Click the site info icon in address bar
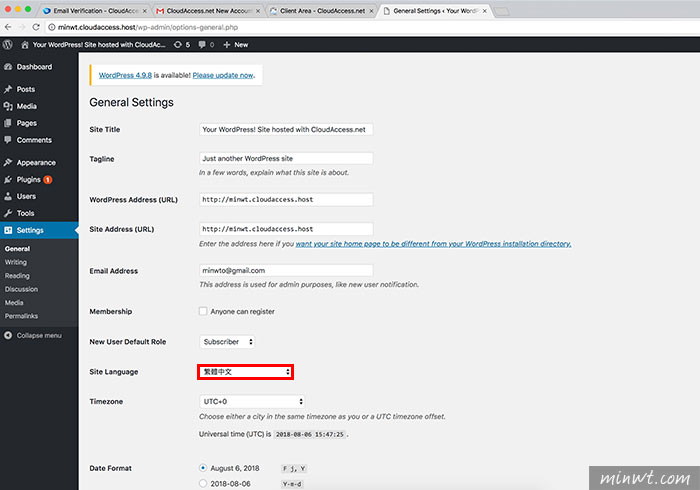The height and width of the screenshot is (490, 700). click(52, 27)
